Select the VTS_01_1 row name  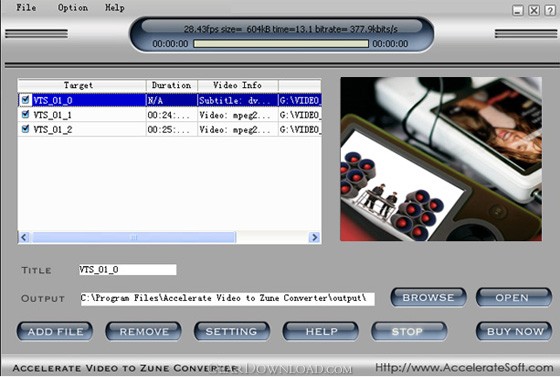[53, 115]
